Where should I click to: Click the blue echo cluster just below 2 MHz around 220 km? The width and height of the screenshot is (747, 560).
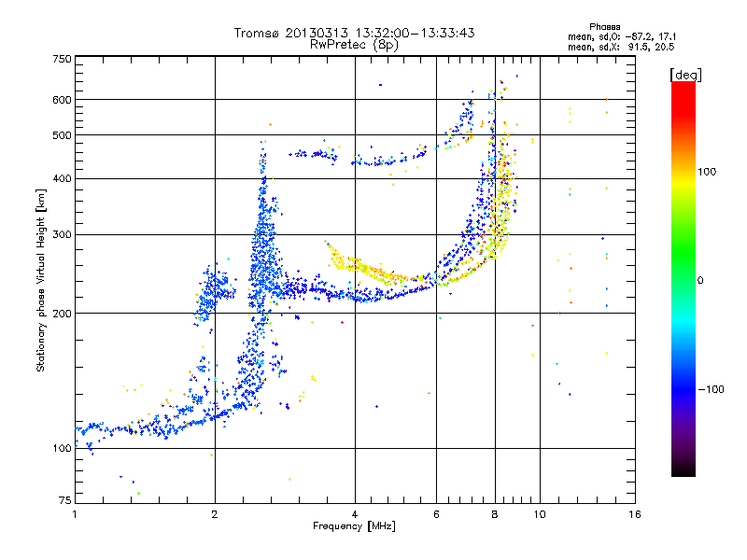pos(211,293)
